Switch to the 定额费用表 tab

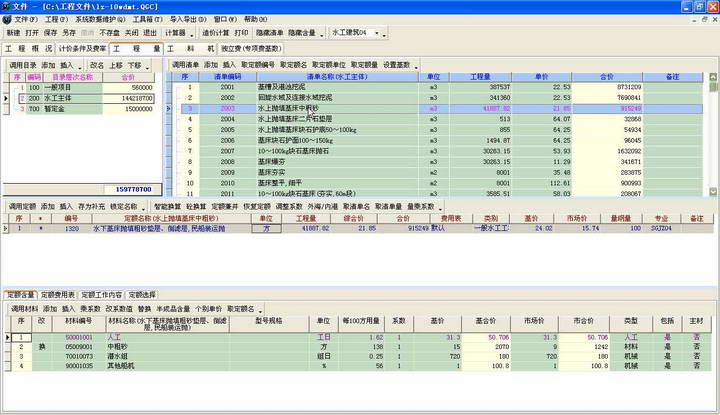click(x=58, y=295)
